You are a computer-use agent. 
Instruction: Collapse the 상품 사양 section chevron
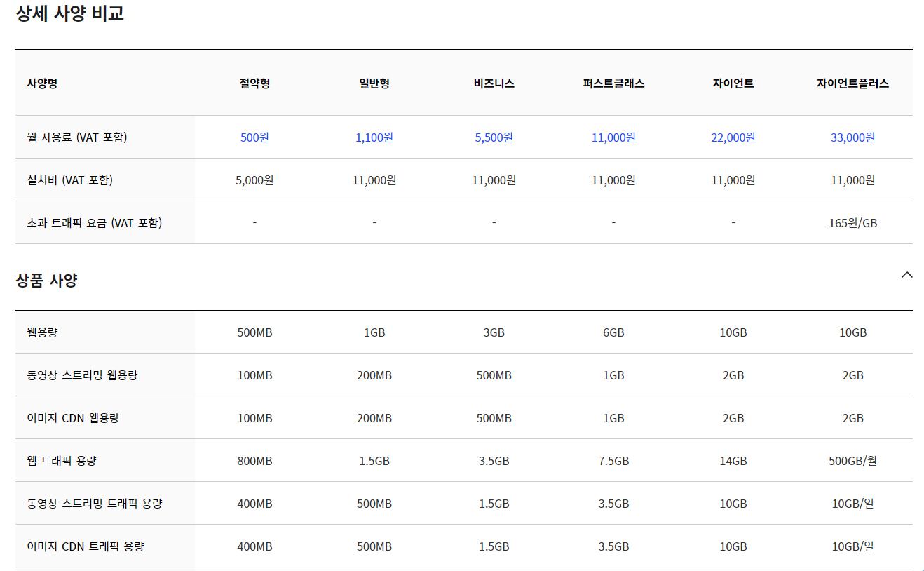click(x=906, y=275)
